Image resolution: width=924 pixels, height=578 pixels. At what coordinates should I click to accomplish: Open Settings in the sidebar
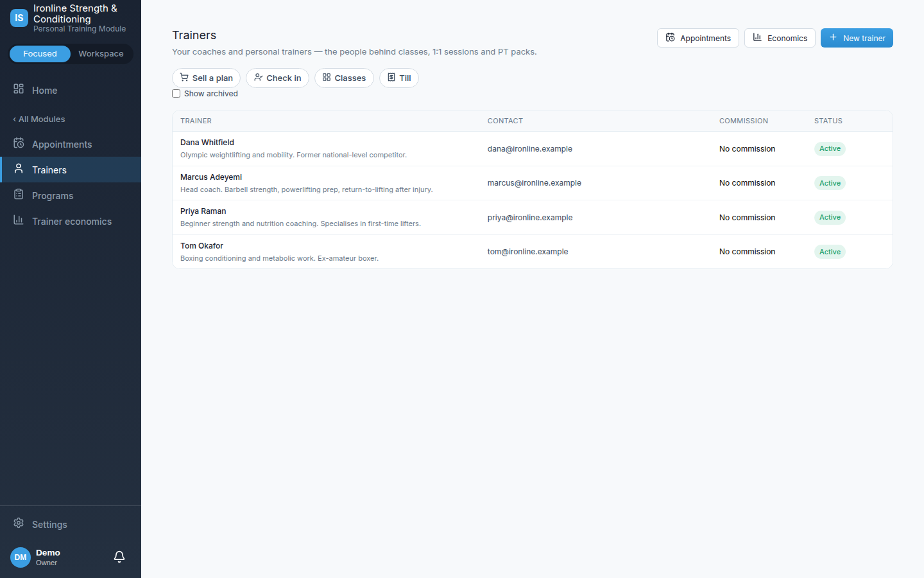(71, 524)
